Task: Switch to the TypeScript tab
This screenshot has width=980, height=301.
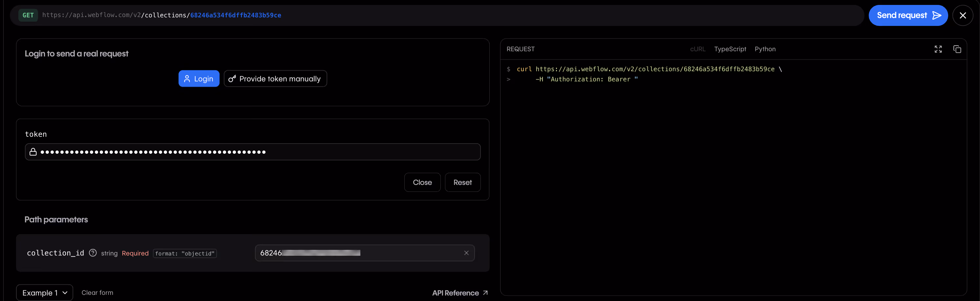Action: pos(730,49)
